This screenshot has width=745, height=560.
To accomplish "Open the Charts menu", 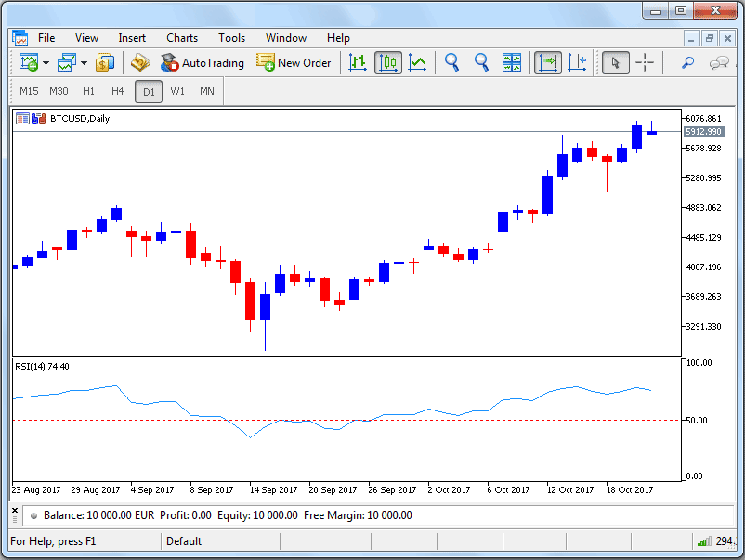I will [182, 38].
